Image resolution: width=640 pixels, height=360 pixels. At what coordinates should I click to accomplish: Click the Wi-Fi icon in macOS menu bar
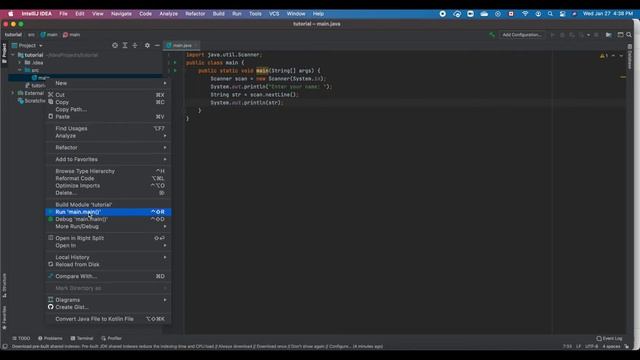click(x=525, y=14)
